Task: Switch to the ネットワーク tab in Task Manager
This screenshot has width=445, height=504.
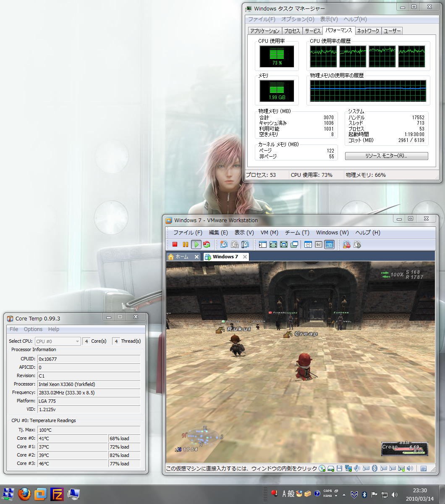Action: (x=368, y=31)
